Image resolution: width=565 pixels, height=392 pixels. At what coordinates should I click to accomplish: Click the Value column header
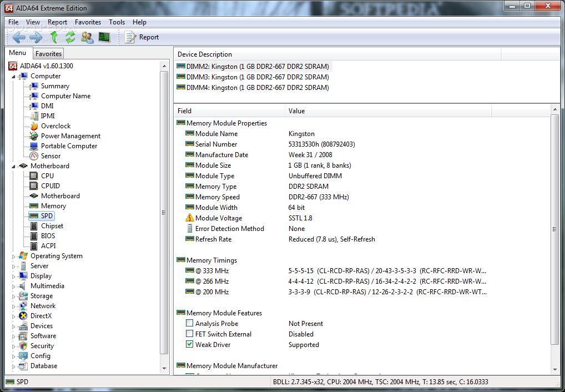coord(389,110)
